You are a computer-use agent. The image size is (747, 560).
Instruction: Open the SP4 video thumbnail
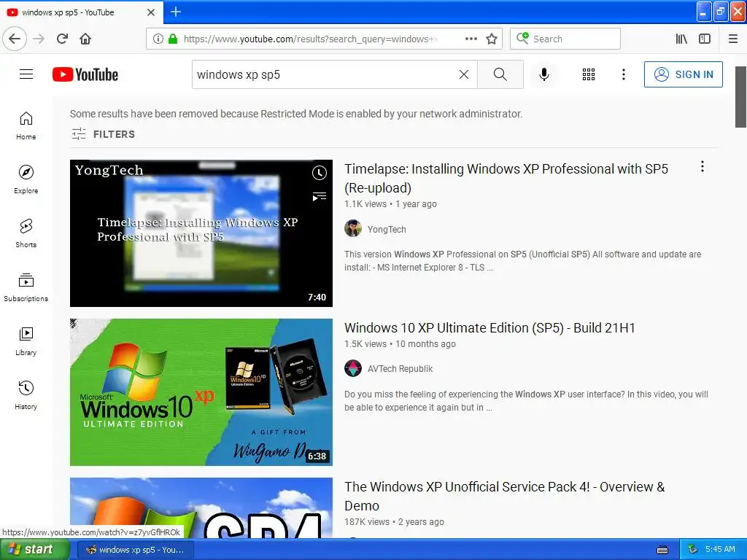201,507
